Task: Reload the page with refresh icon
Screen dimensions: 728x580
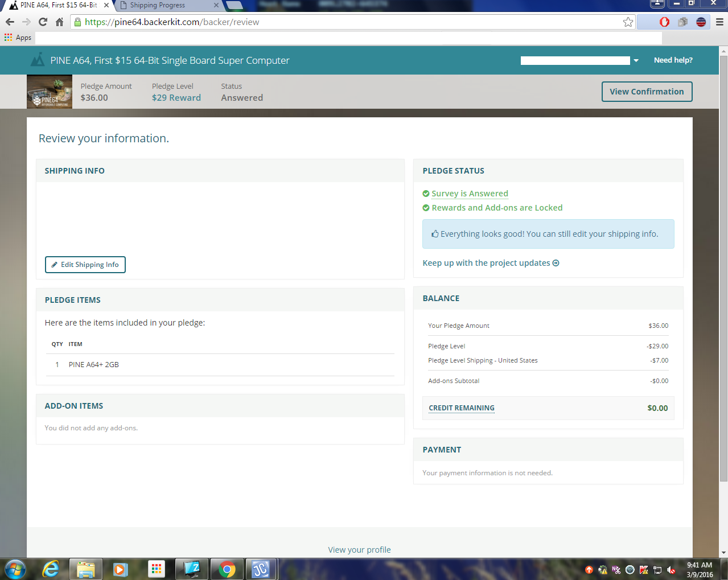Action: tap(43, 22)
